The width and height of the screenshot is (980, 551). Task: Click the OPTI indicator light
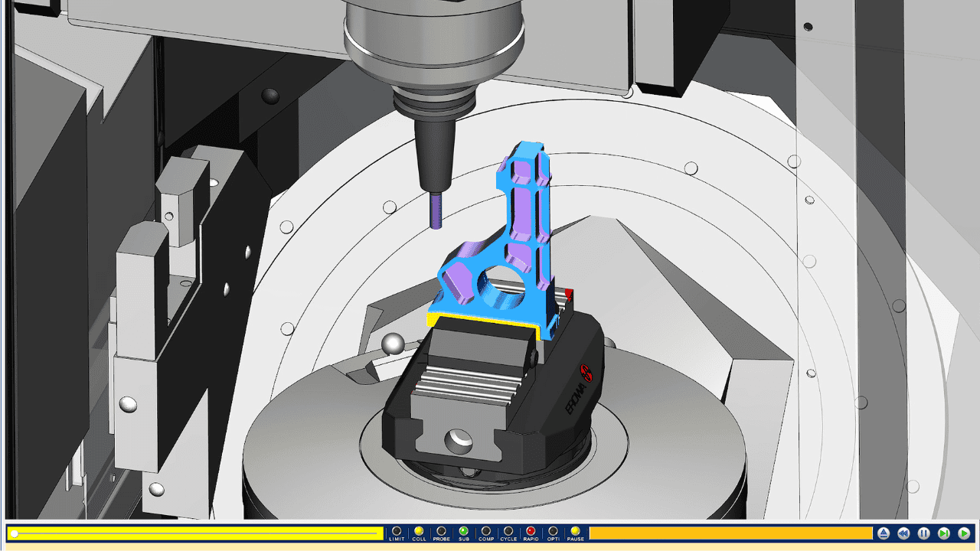pos(553,530)
